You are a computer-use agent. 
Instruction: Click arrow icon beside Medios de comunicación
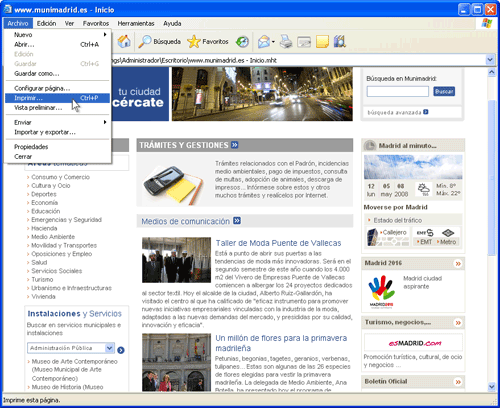pos(237,221)
